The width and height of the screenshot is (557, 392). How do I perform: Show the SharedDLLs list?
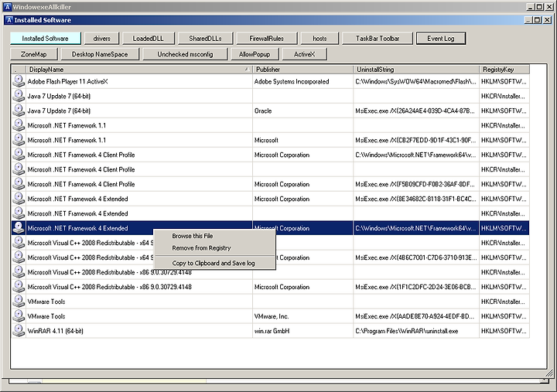205,39
